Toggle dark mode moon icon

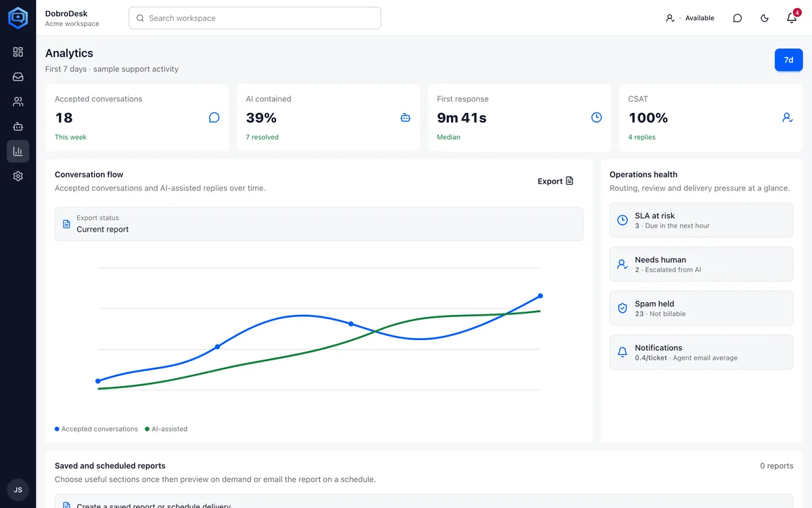pyautogui.click(x=765, y=18)
